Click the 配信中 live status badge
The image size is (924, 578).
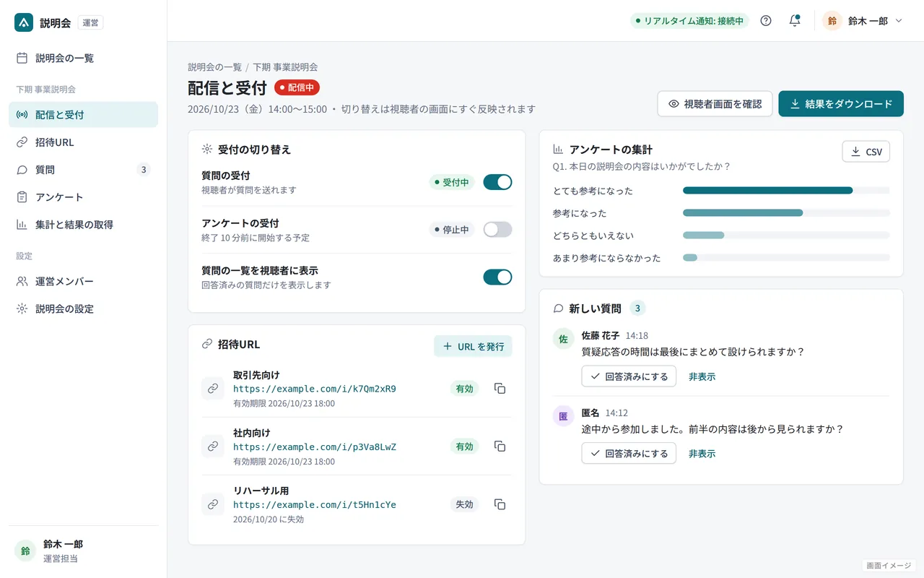(297, 87)
